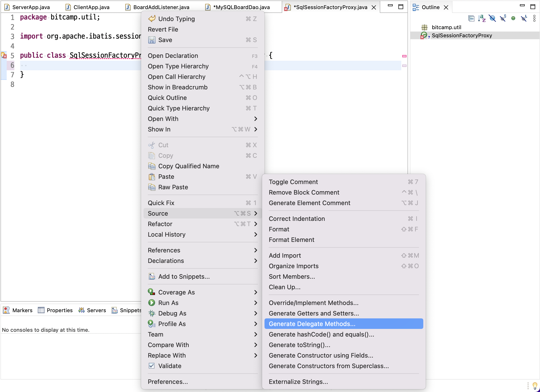Click Collapse All icon in Outline toolbar
The height and width of the screenshot is (392, 540).
tap(471, 18)
